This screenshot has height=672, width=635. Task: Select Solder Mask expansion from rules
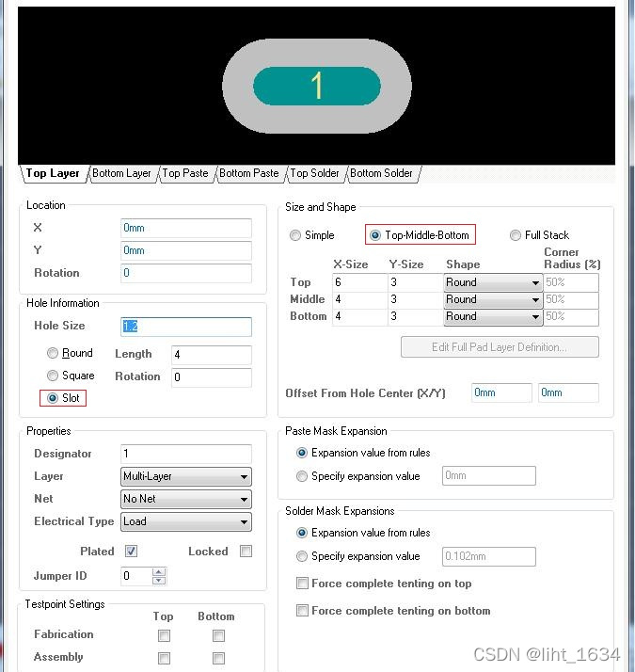click(x=302, y=533)
